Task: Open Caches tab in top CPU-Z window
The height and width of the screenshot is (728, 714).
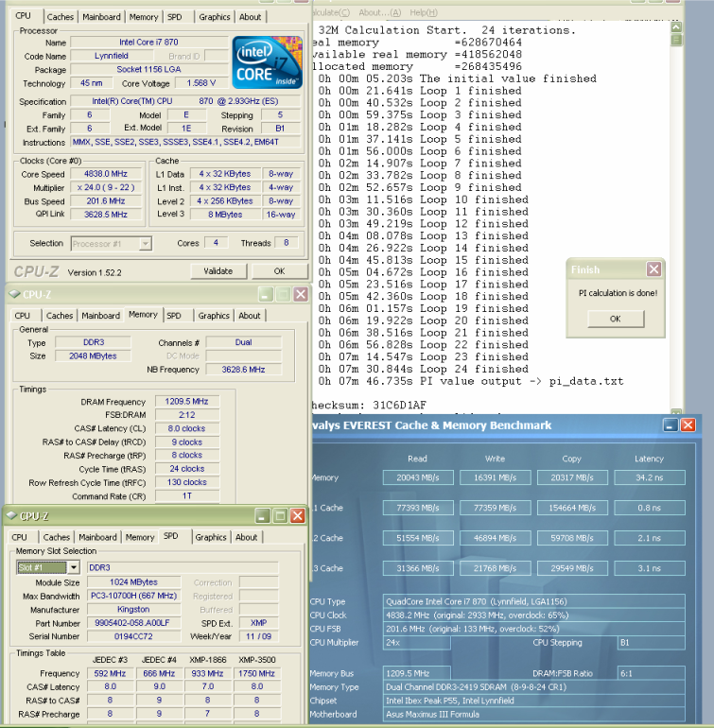Action: (x=61, y=17)
